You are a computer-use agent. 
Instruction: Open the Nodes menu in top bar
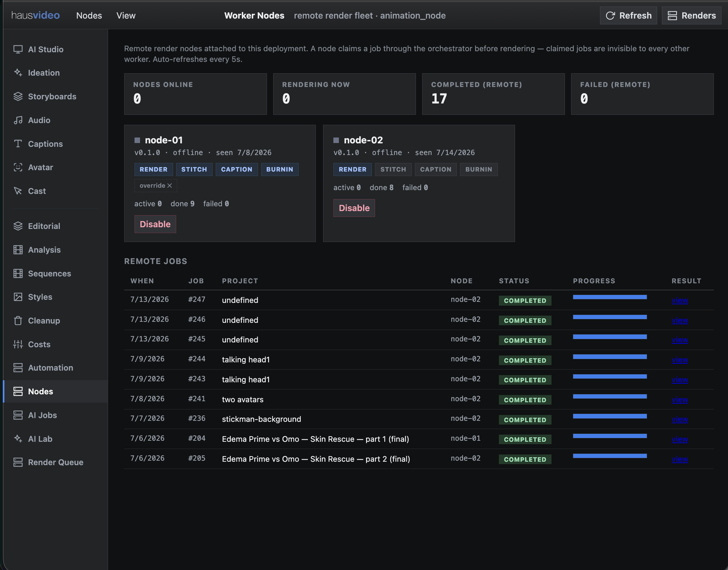tap(89, 15)
